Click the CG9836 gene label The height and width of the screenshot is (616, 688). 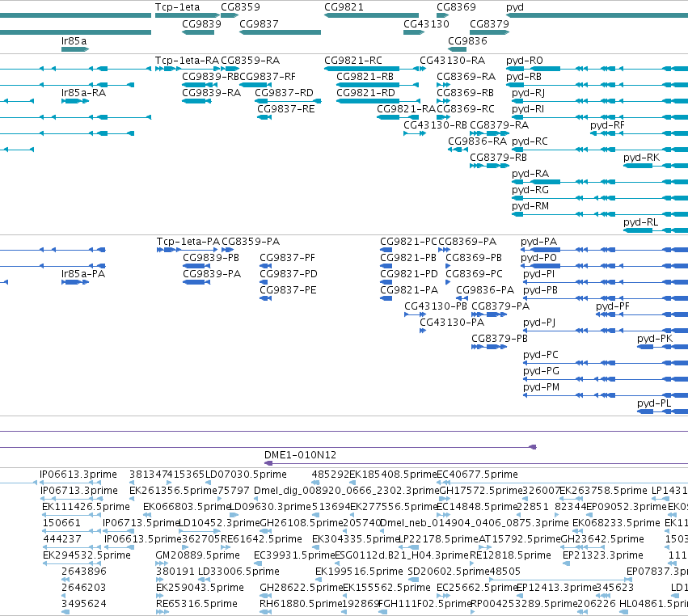(467, 40)
